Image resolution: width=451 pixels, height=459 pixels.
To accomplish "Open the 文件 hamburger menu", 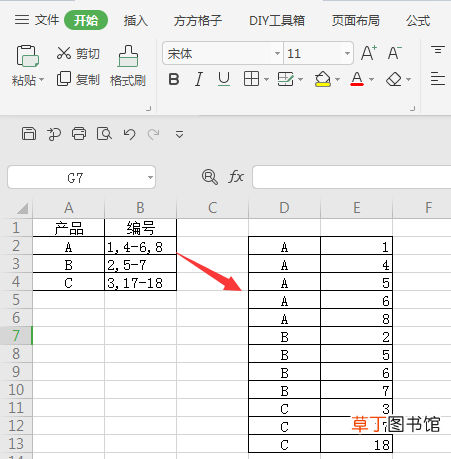I will (x=37, y=20).
